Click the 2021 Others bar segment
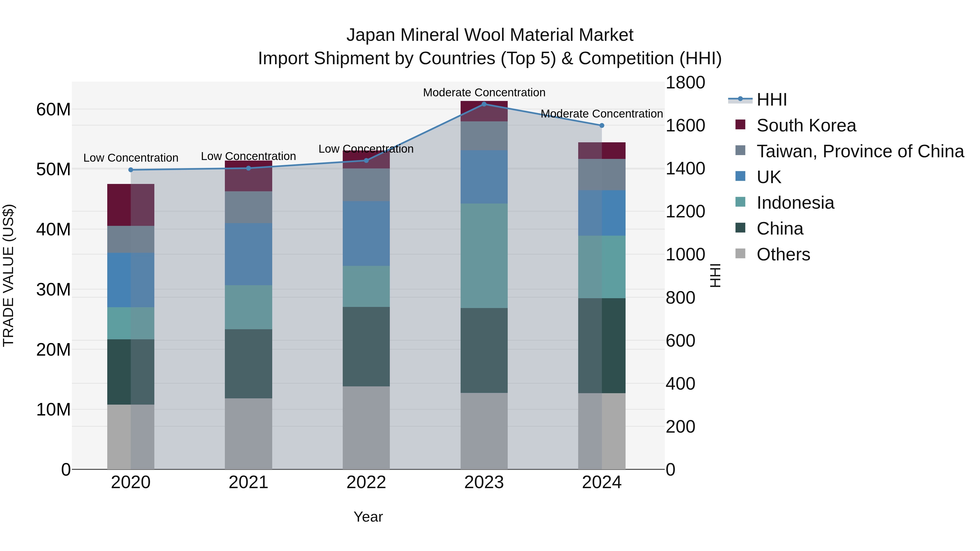 click(x=249, y=434)
